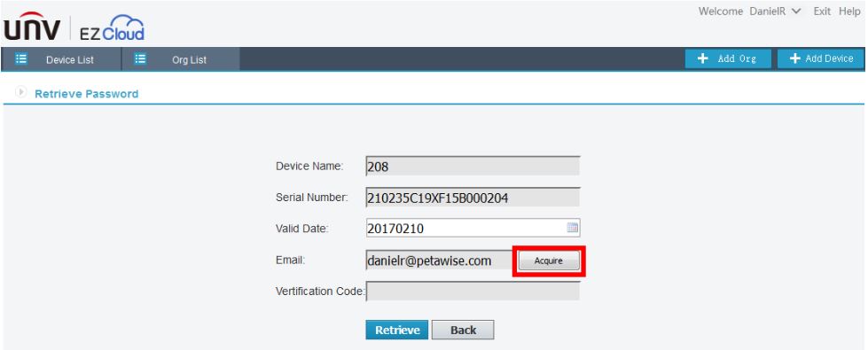The width and height of the screenshot is (868, 350).
Task: Open the Valid Date calendar picker
Action: pos(573,227)
